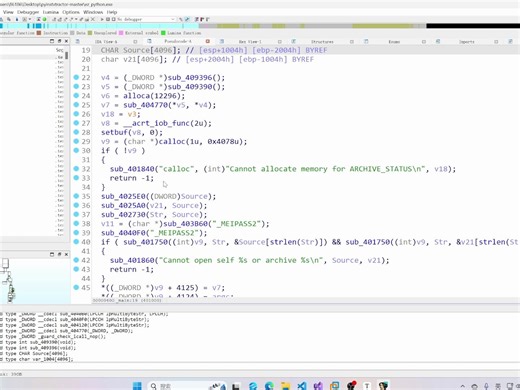Click sub_403B60 call on line 38
The width and height of the screenshot is (520, 390).
pos(185,224)
